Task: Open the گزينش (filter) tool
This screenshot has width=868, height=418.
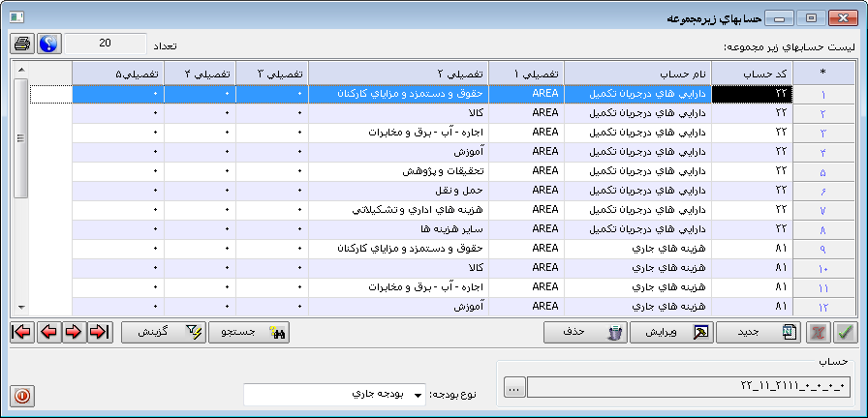Action: pos(162,332)
